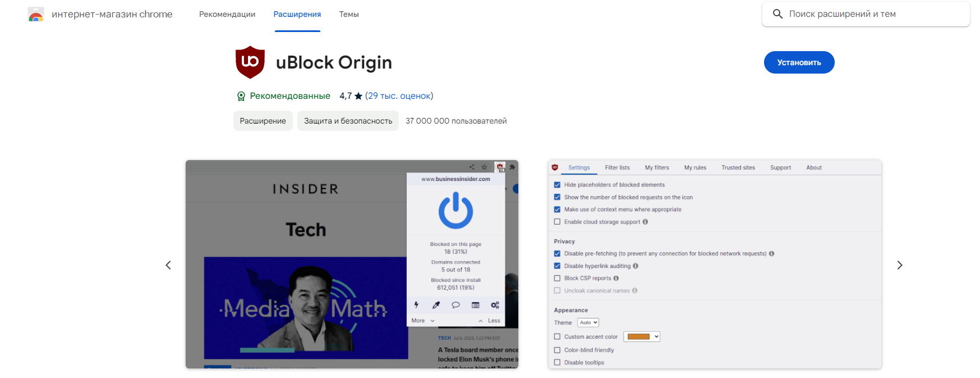The height and width of the screenshot is (378, 980).
Task: Enable Disable tooltips checkbox
Action: click(557, 363)
